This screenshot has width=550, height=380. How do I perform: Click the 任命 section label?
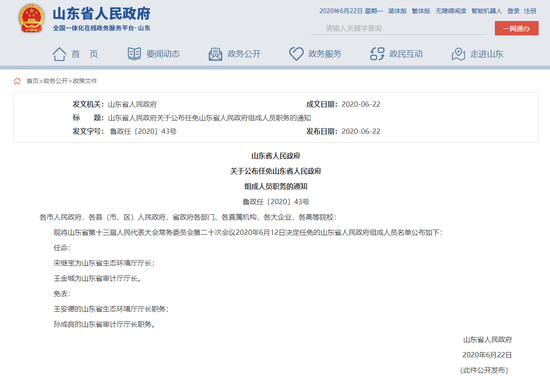(62, 248)
